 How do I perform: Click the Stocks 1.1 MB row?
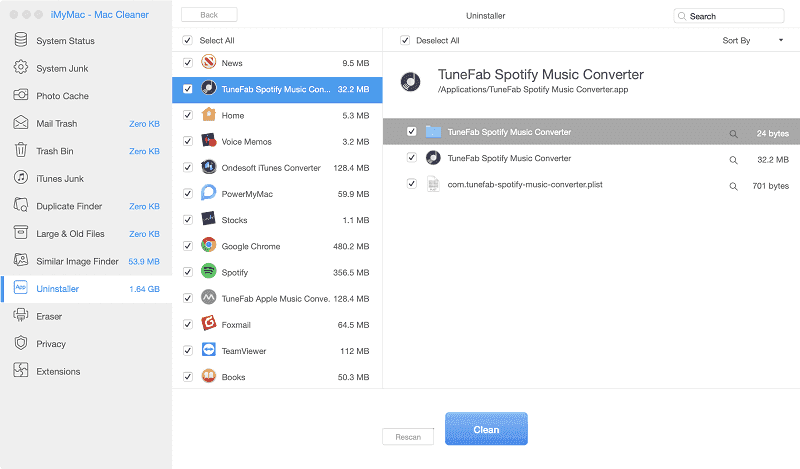[277, 220]
